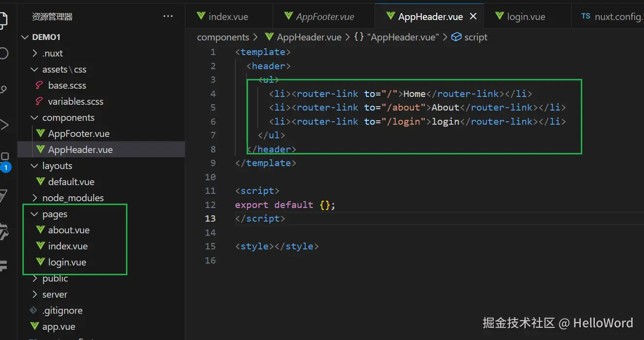This screenshot has width=644, height=340.
Task: Expand the .nuxt folder
Action: pyautogui.click(x=35, y=53)
